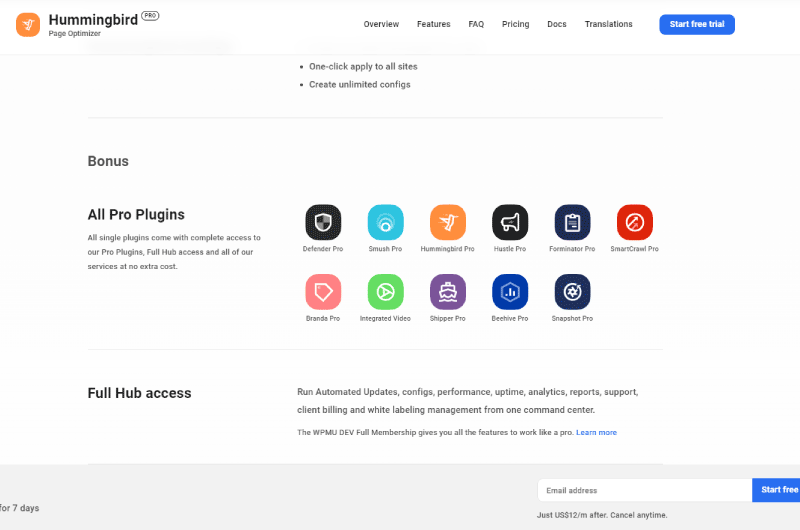Click the Branda Pro label
The image size is (800, 530).
click(323, 318)
